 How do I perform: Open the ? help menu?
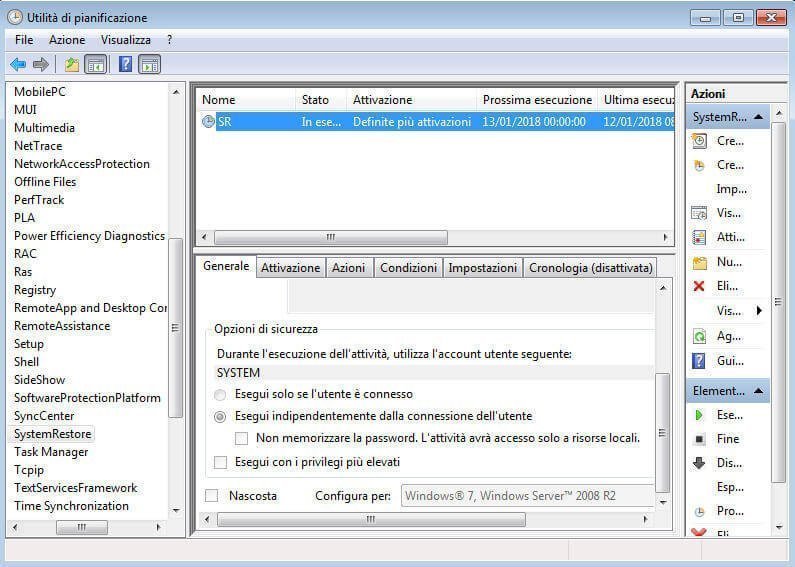coord(169,40)
